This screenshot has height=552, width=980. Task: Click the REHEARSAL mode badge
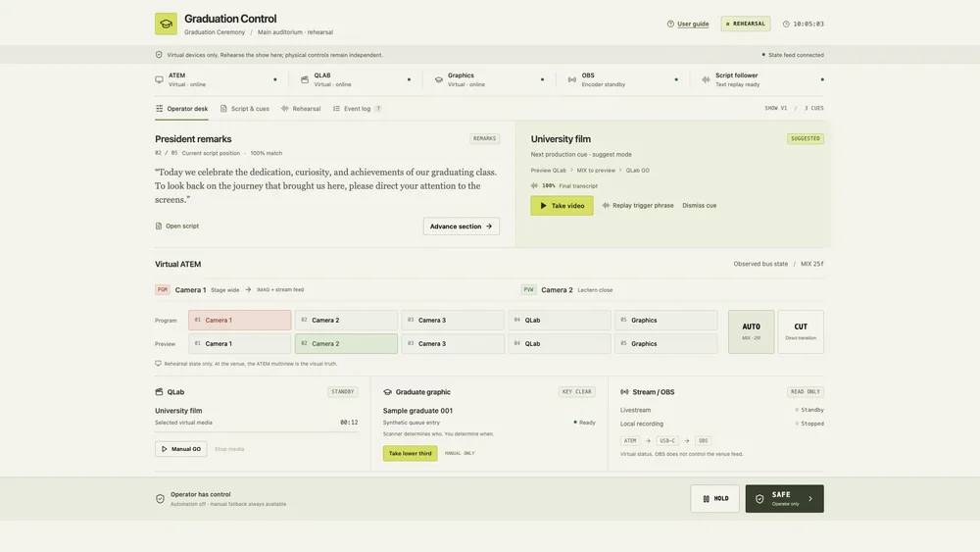click(745, 24)
